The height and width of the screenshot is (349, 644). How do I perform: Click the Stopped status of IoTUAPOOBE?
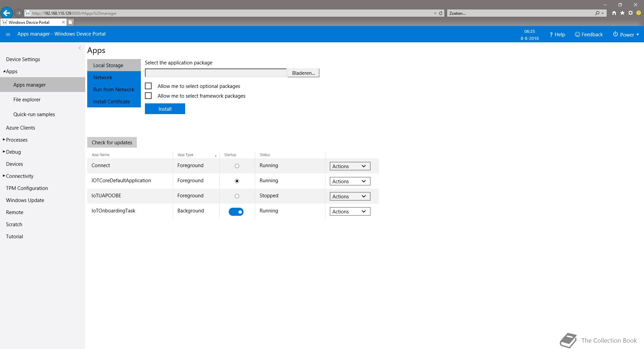tap(269, 196)
